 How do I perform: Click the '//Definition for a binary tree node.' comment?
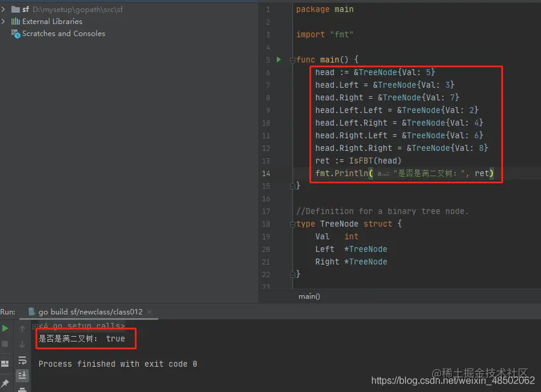pyautogui.click(x=382, y=212)
